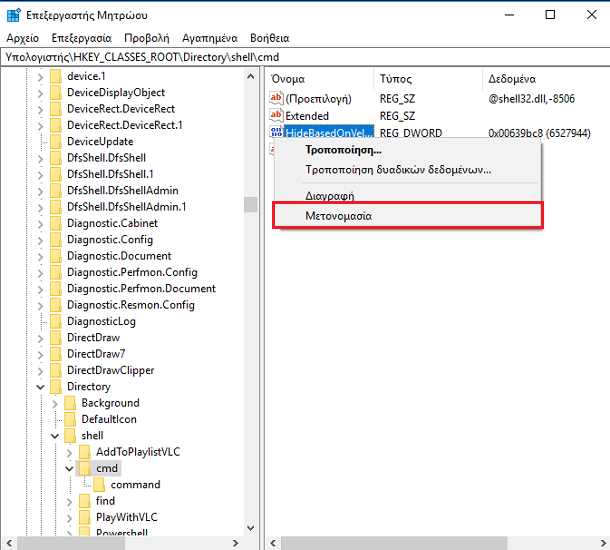This screenshot has width=610, height=550.
Task: Choose Διαγραφή in context menu
Action: [408, 195]
